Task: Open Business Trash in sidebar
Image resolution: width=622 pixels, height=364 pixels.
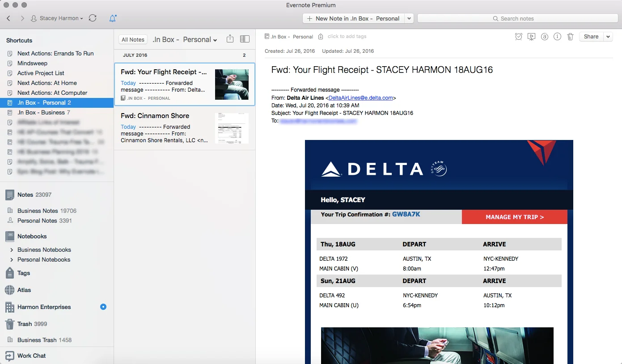Action: click(44, 340)
